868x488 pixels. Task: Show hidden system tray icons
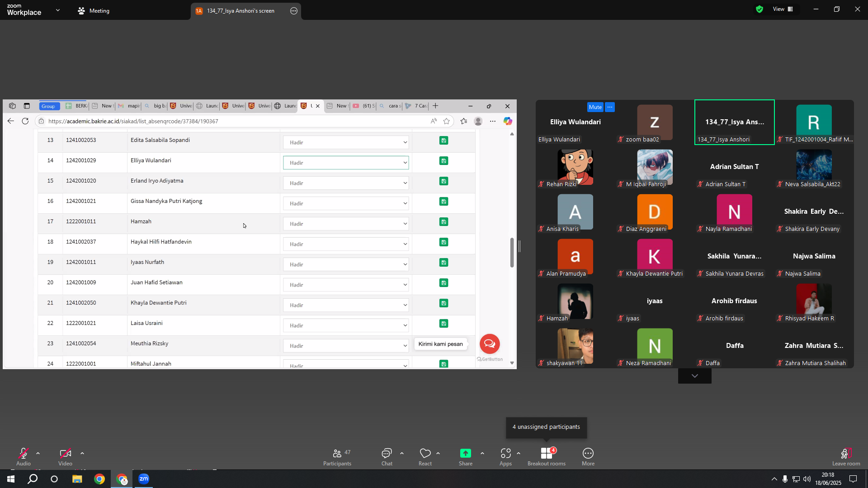pyautogui.click(x=774, y=479)
